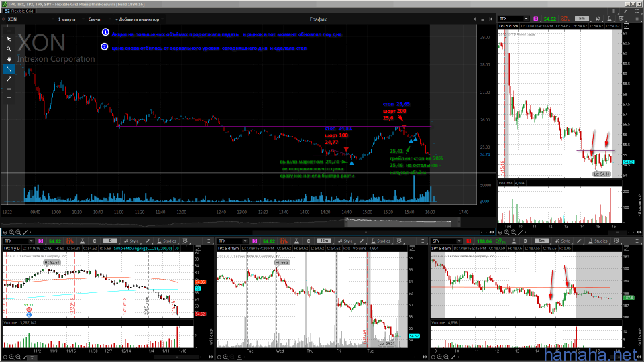Select the rectangle drawing tool in XON chart
The height and width of the screenshot is (362, 644).
coord(9,99)
